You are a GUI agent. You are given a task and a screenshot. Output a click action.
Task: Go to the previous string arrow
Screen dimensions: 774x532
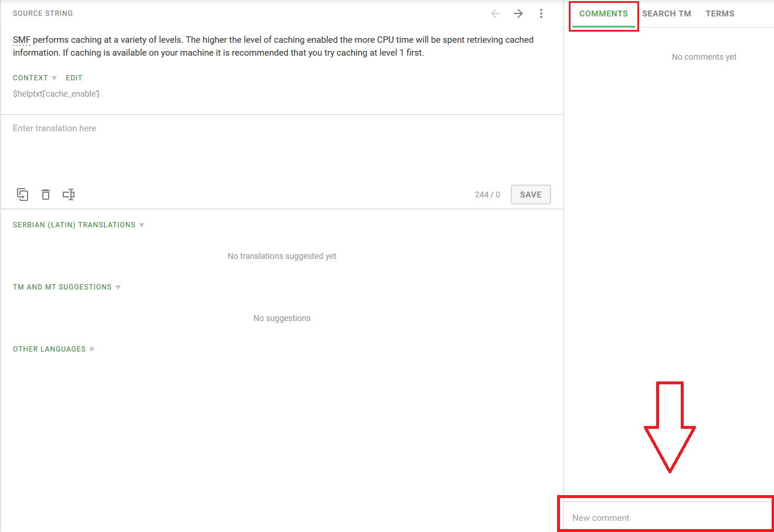(x=495, y=13)
